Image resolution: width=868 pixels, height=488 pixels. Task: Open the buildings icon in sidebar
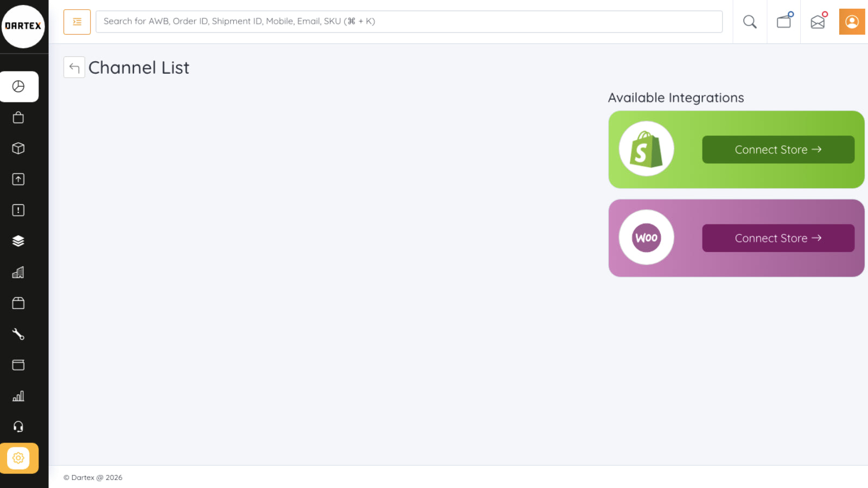[x=18, y=272]
